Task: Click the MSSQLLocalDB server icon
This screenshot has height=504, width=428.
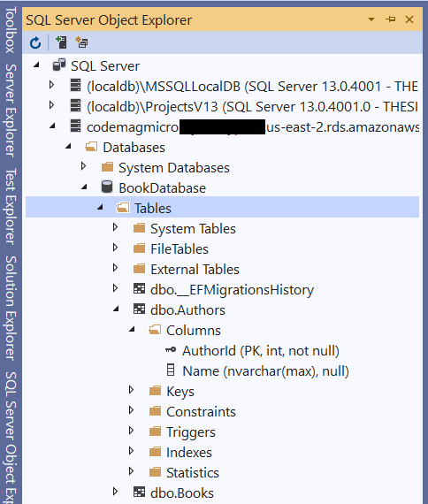Action: click(75, 86)
